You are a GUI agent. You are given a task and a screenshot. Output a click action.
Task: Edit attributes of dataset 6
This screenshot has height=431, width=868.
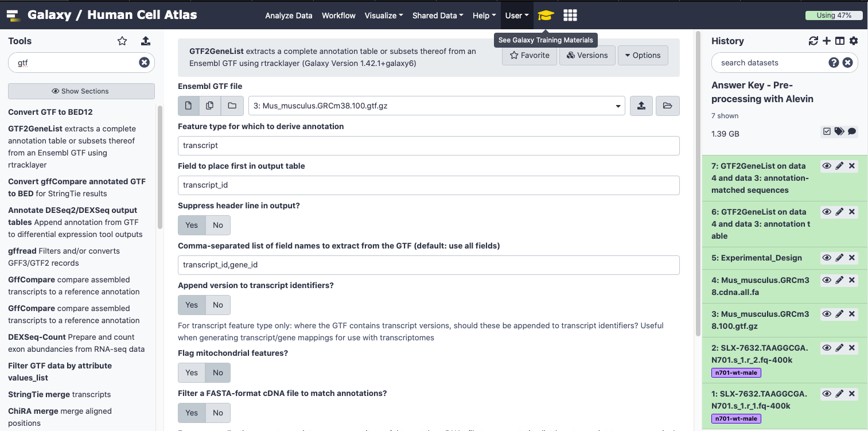[x=839, y=212]
